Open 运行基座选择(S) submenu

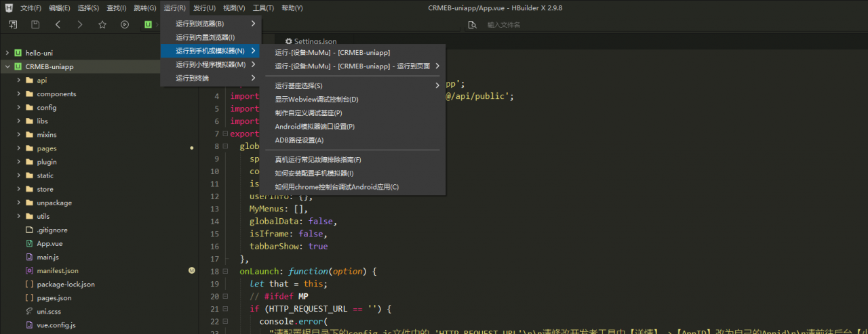point(352,85)
